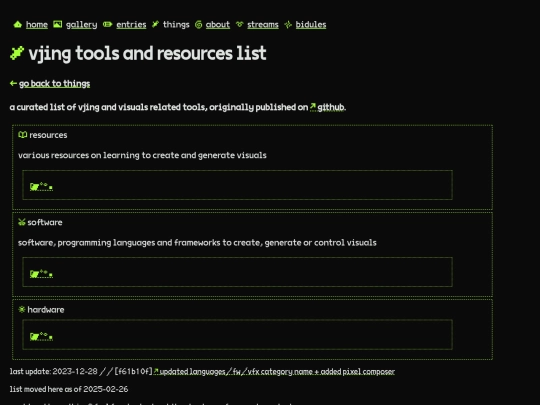
Task: Click the page title vjing tools and resources list
Action: point(147,53)
